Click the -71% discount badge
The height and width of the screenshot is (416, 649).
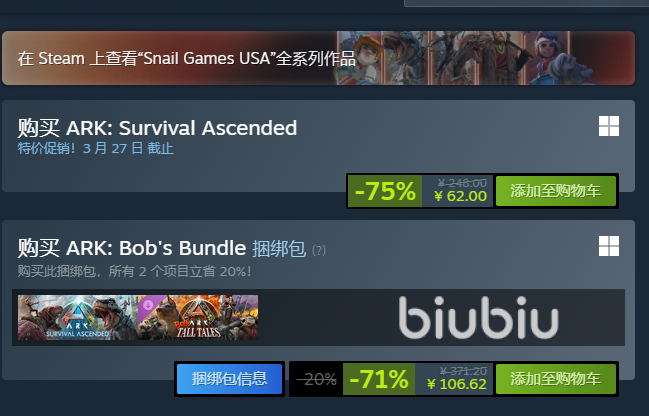point(379,379)
